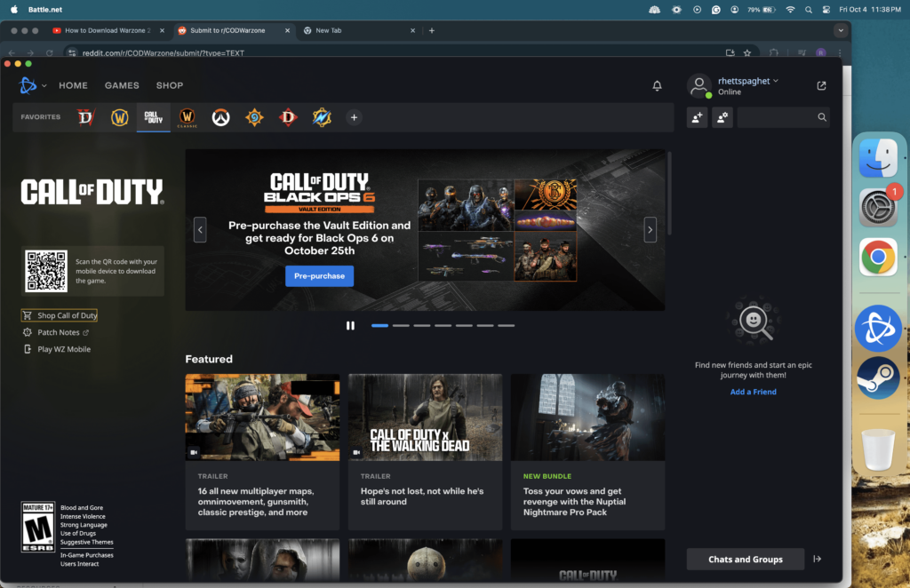Open Steam from the Dock

(x=878, y=378)
